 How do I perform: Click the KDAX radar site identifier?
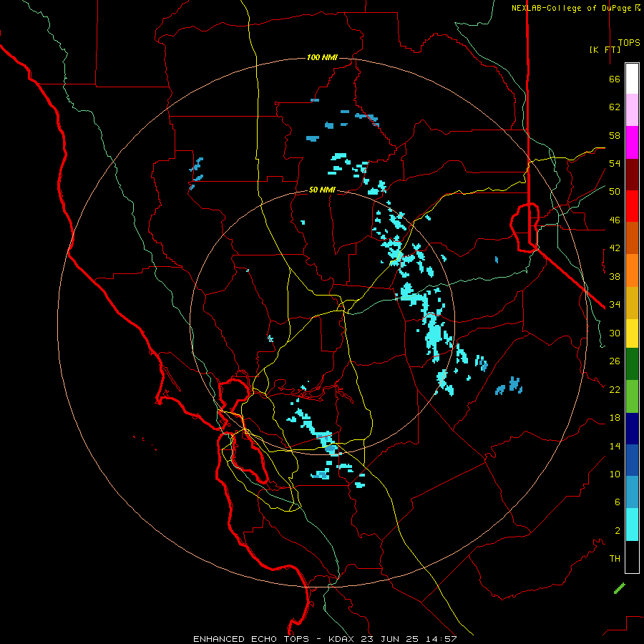click(x=343, y=639)
